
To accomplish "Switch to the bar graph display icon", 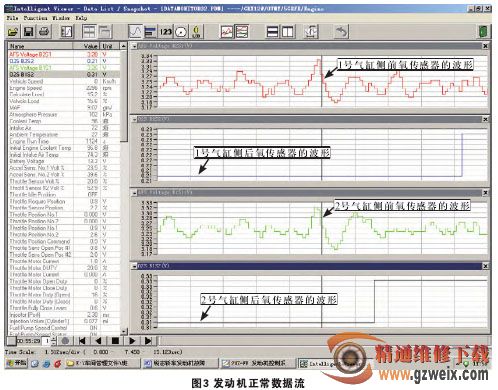I will tap(150, 32).
